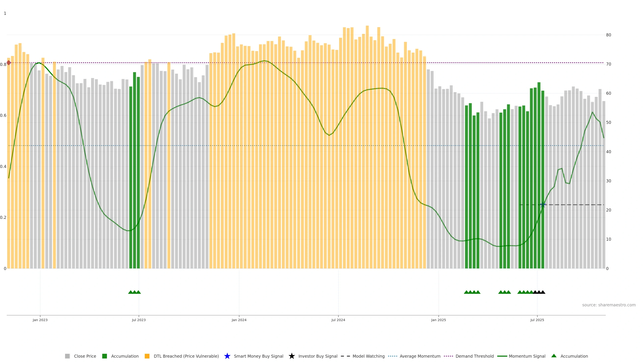This screenshot has width=644, height=362.
Task: Click the Jan 2023 x-axis label
Action: (x=40, y=320)
